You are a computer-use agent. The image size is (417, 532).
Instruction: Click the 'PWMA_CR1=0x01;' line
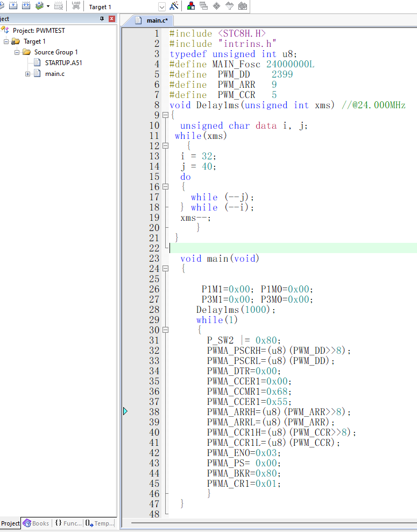pos(244,484)
